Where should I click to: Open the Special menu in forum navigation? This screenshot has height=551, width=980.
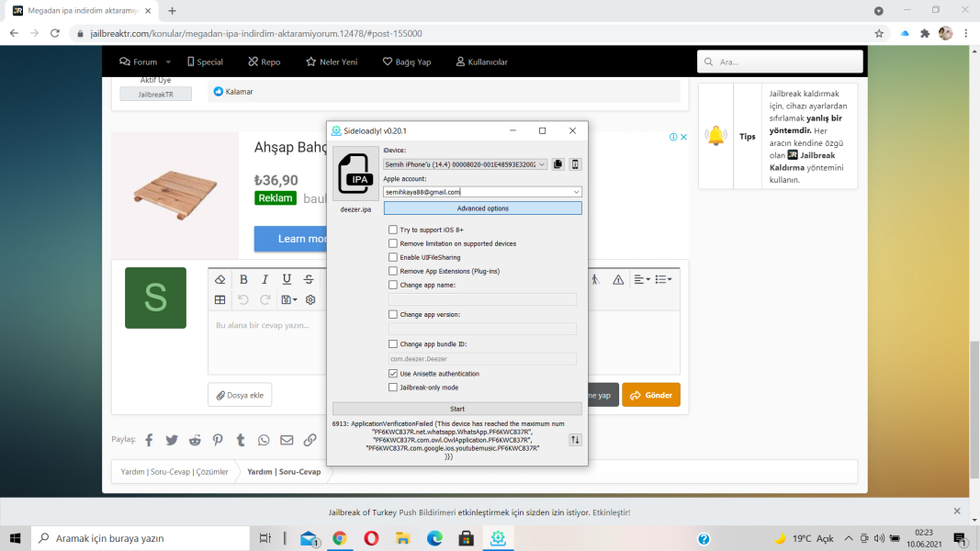click(205, 62)
